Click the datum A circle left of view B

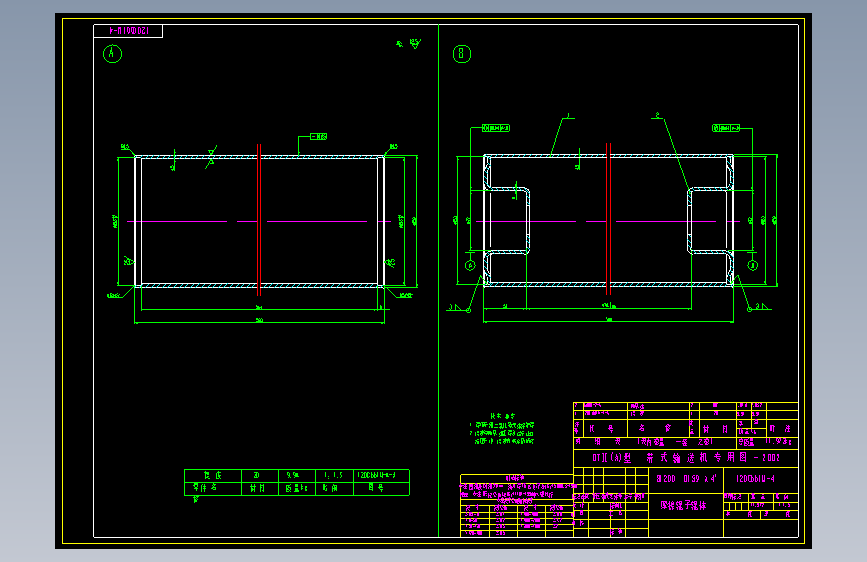[470, 266]
